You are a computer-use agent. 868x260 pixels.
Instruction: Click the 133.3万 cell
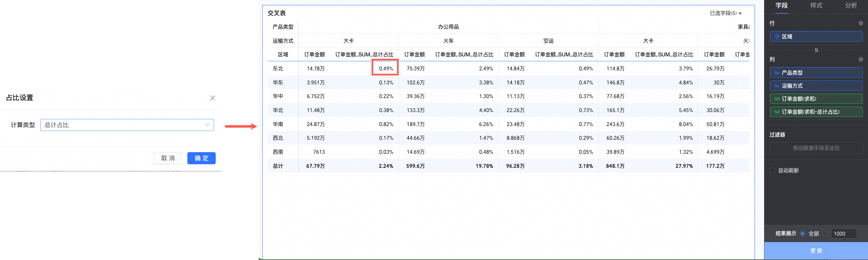point(415,110)
